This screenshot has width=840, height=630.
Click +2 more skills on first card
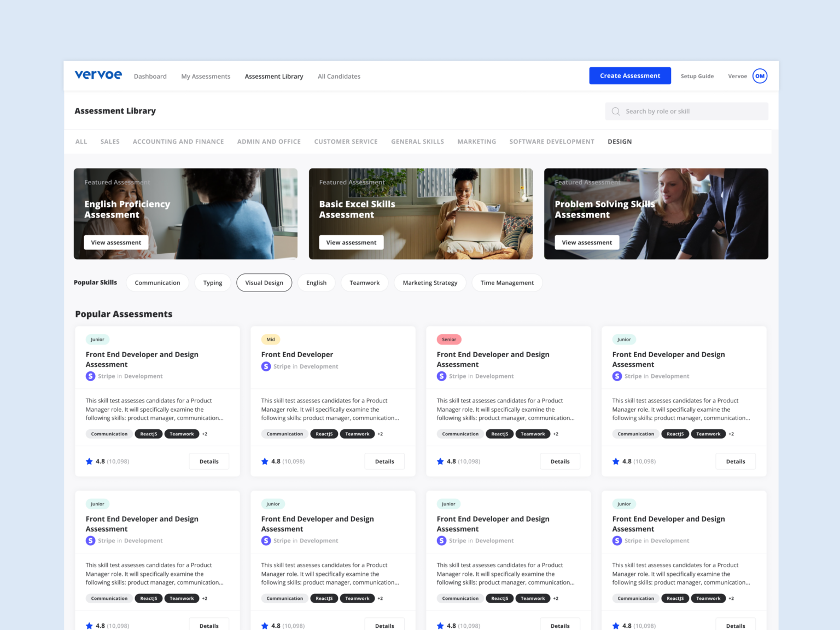point(205,434)
